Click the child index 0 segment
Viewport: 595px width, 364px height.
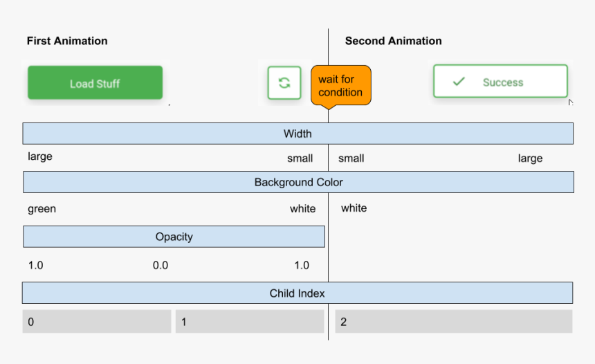pos(96,322)
